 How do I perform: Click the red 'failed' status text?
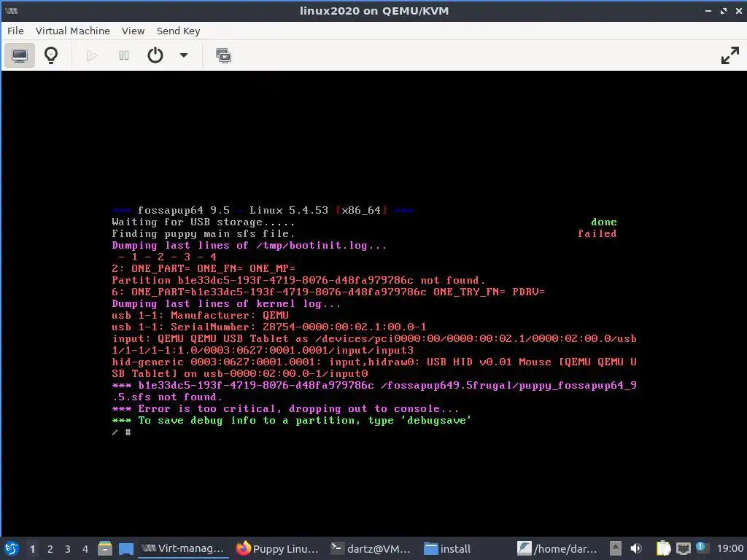597,233
